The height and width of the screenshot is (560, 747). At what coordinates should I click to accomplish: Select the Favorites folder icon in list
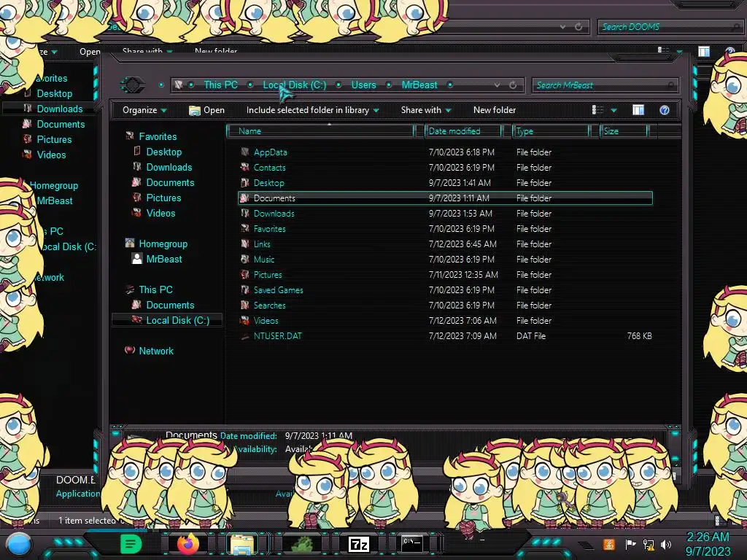(245, 228)
